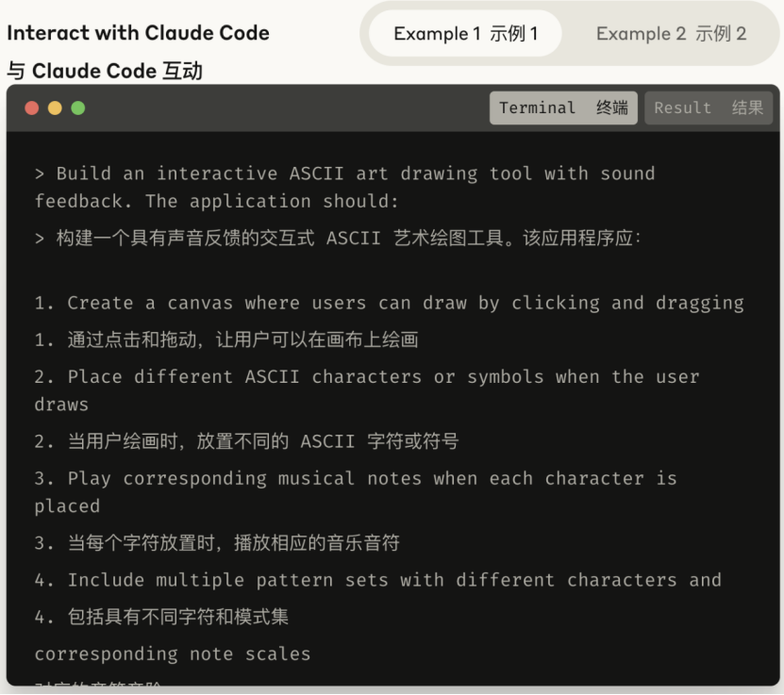This screenshot has width=784, height=695.
Task: Click the 'Include multiple pattern sets' step line
Action: tap(377, 580)
